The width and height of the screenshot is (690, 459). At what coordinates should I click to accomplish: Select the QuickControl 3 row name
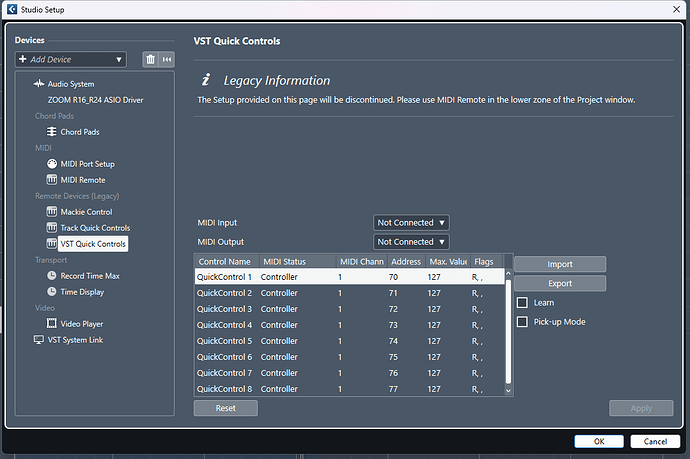(x=224, y=309)
